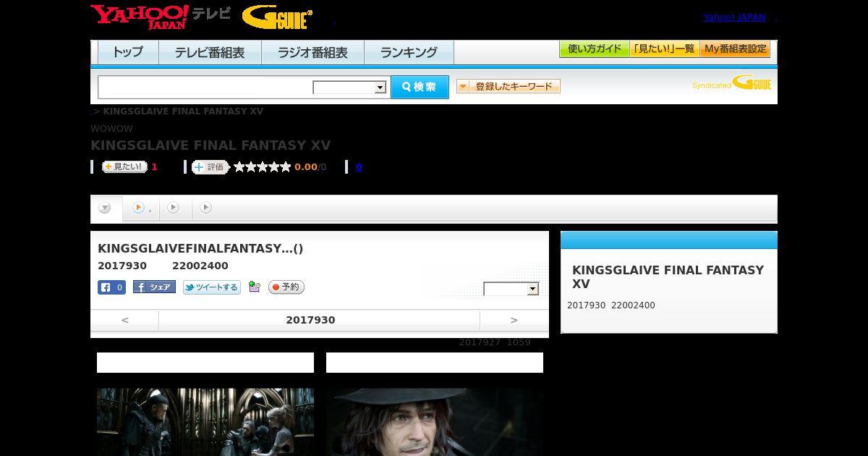Click the 検索 search button

tap(420, 87)
